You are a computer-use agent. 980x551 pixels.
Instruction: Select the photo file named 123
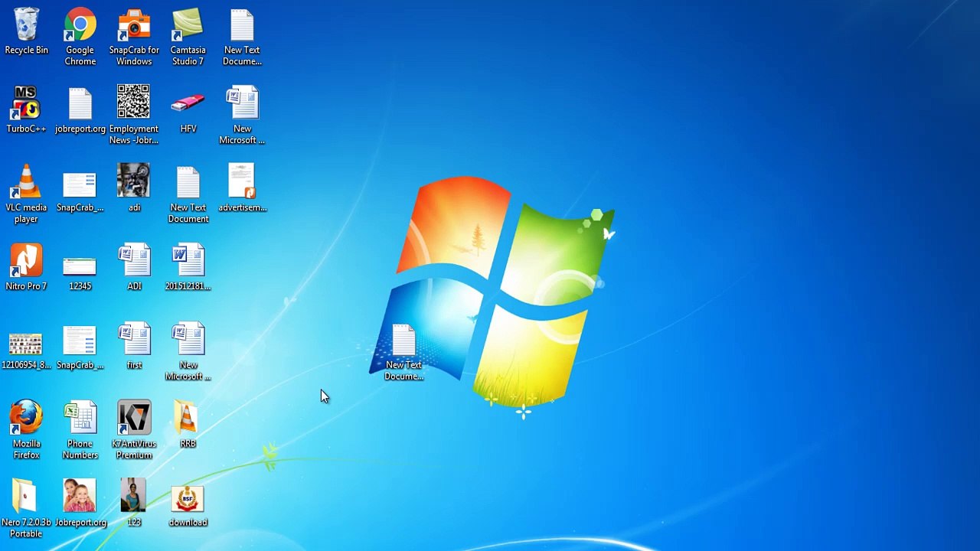(x=134, y=504)
